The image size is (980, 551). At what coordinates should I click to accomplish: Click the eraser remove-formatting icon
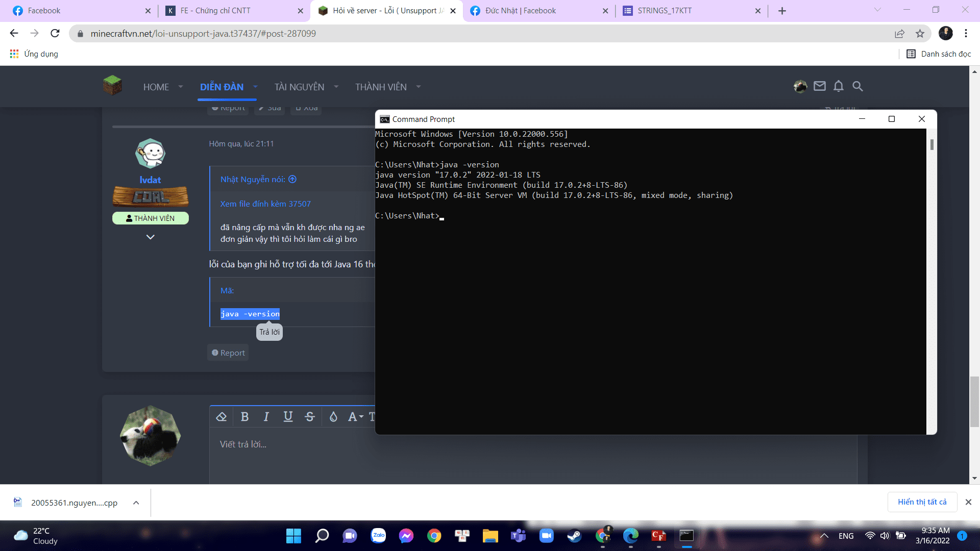222,417
